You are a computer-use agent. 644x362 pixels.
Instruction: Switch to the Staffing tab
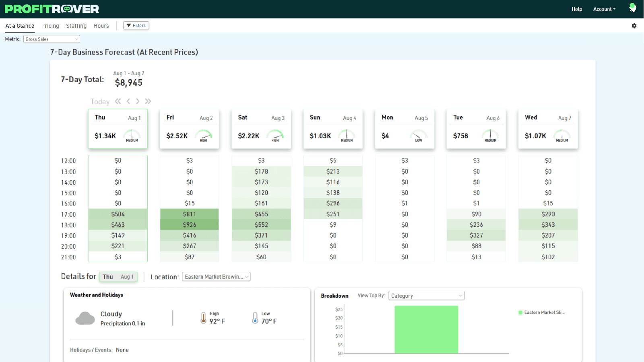click(x=76, y=26)
